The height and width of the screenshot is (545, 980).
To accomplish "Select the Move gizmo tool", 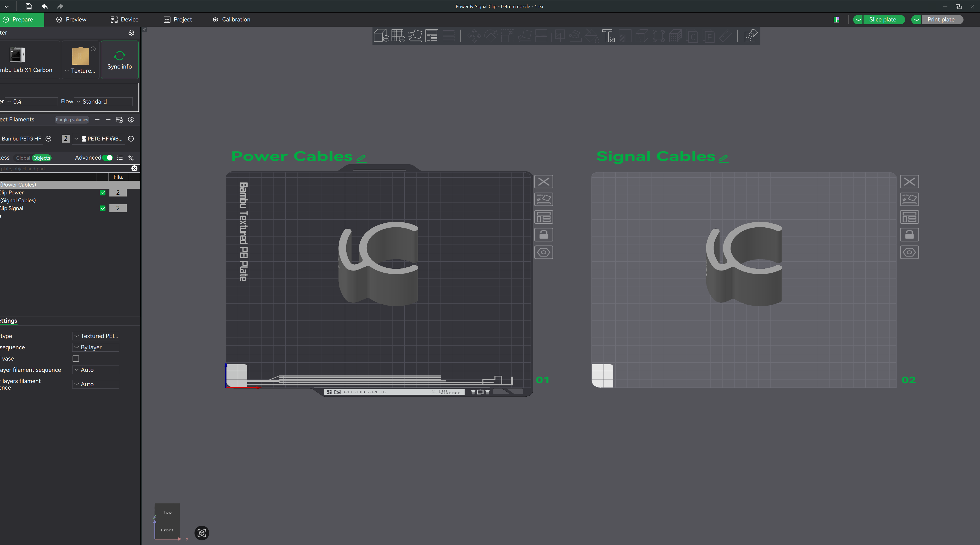I will pyautogui.click(x=474, y=36).
